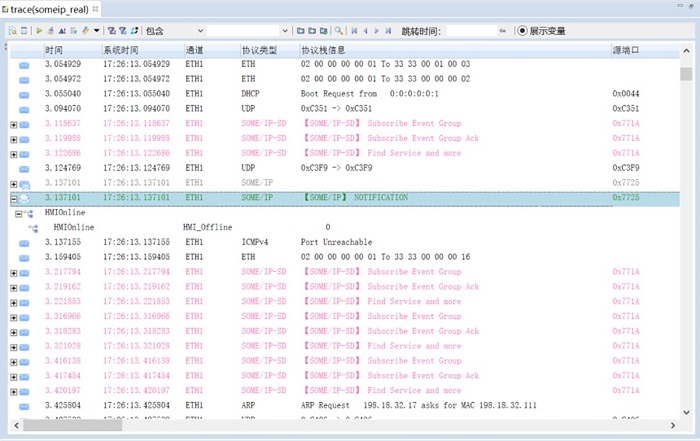
Task: Click envelope icon of DHCP row
Action: 24,95
